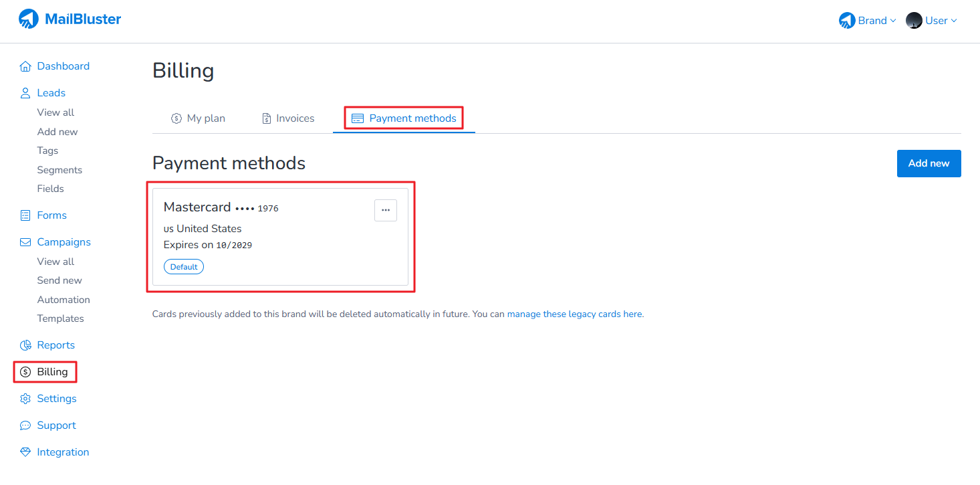Click the Integration diamond icon

point(25,452)
